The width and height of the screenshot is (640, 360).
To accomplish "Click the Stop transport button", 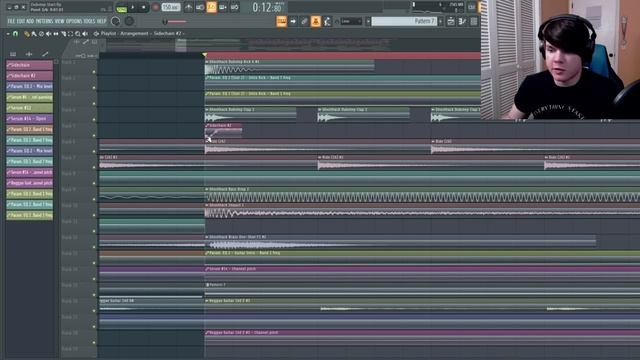I will click(143, 7).
